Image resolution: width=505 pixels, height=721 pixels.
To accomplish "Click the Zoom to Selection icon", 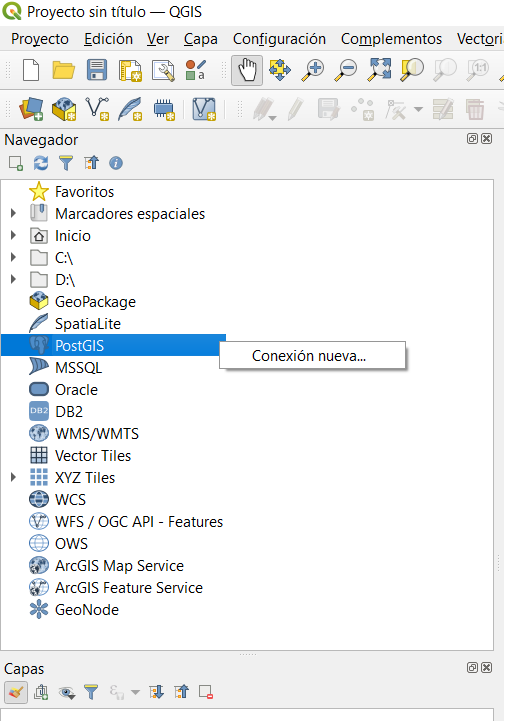I will [412, 70].
